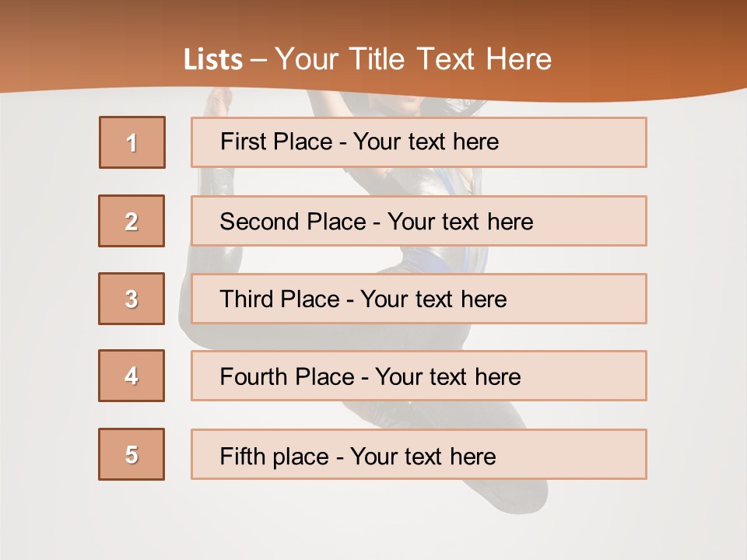Click the slide title text

367,59
